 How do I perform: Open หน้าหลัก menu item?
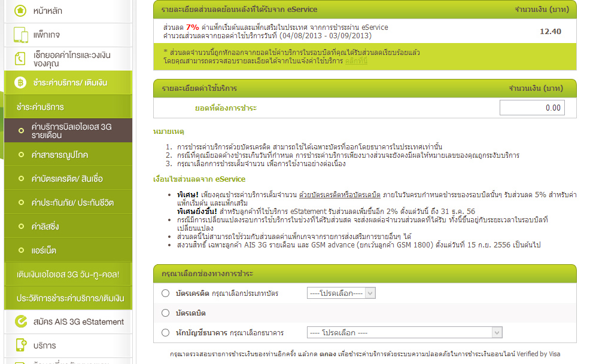68,11
